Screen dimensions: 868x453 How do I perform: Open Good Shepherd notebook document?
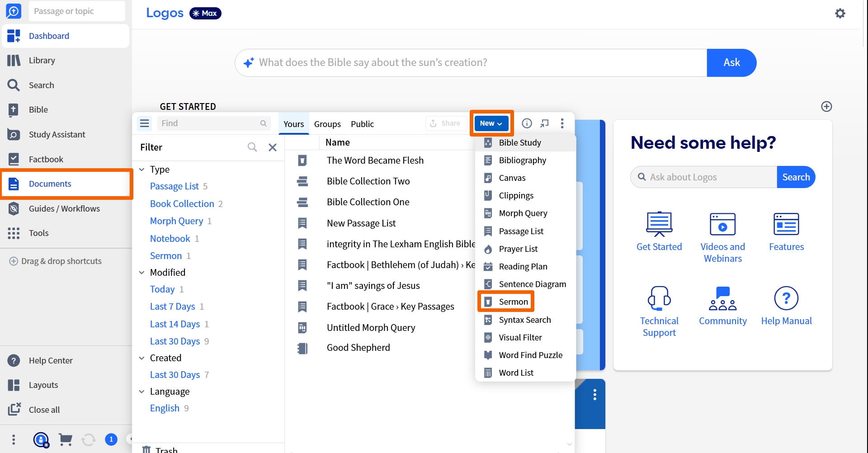[x=359, y=348]
